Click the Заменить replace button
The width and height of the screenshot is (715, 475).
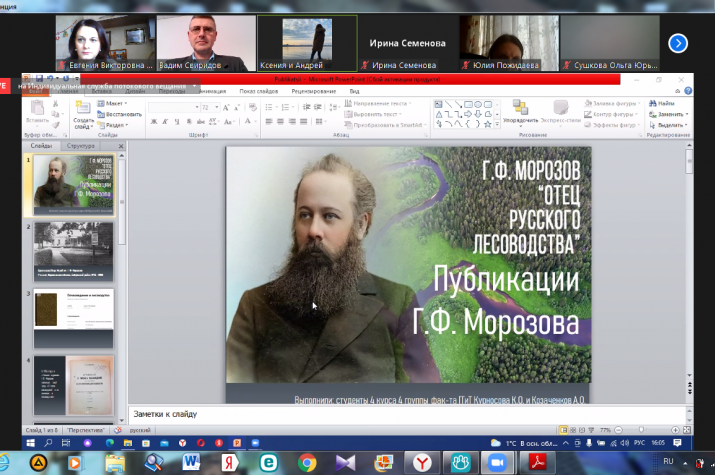668,114
